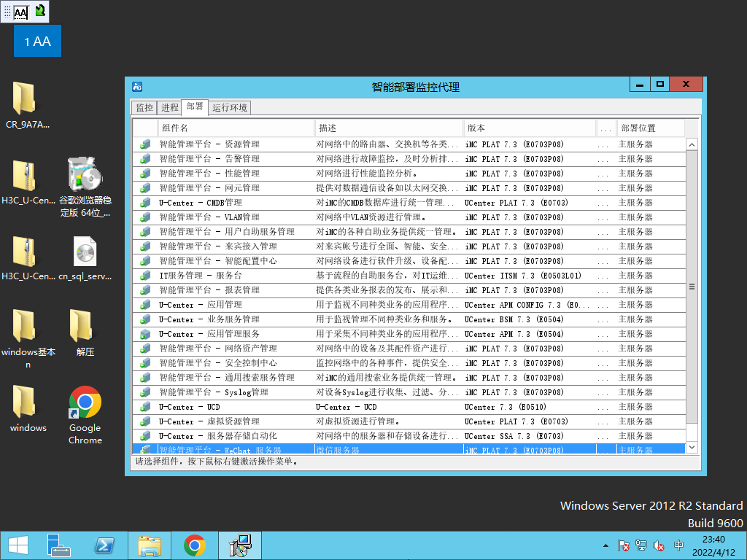Click the status icon of CMDB管理 row
Viewport: 747px width, 560px height.
[145, 203]
